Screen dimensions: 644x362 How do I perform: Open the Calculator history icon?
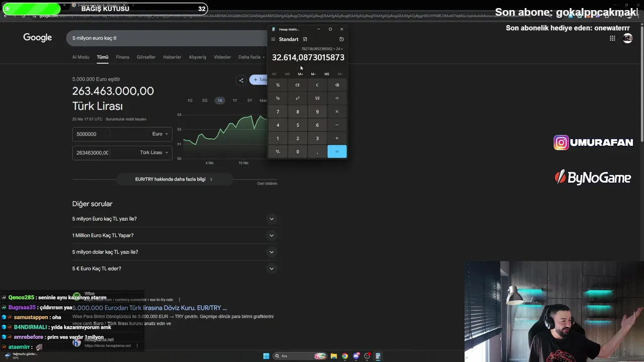pos(342,39)
